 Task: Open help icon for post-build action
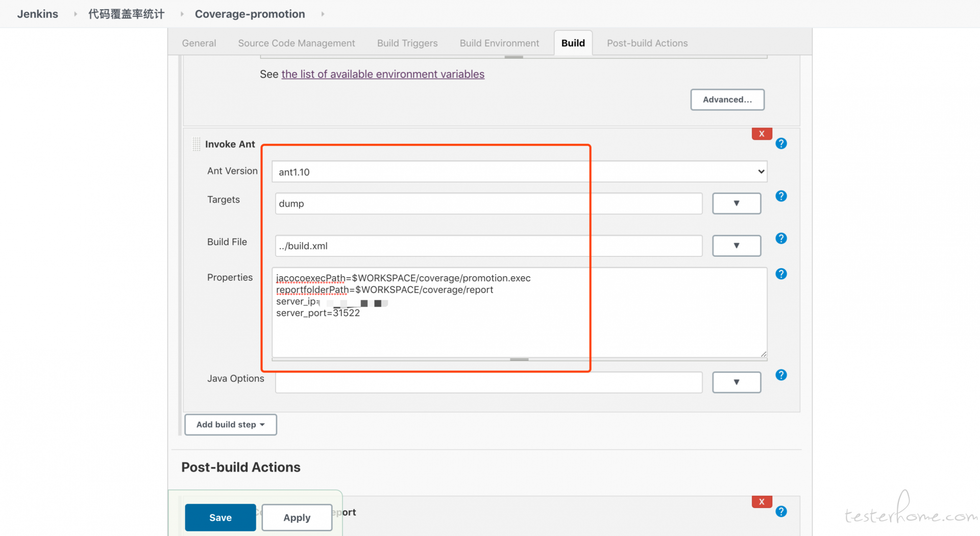[781, 511]
